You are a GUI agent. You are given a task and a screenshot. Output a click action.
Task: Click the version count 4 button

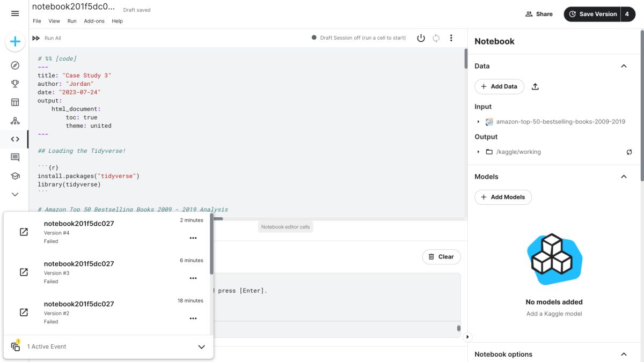(627, 14)
